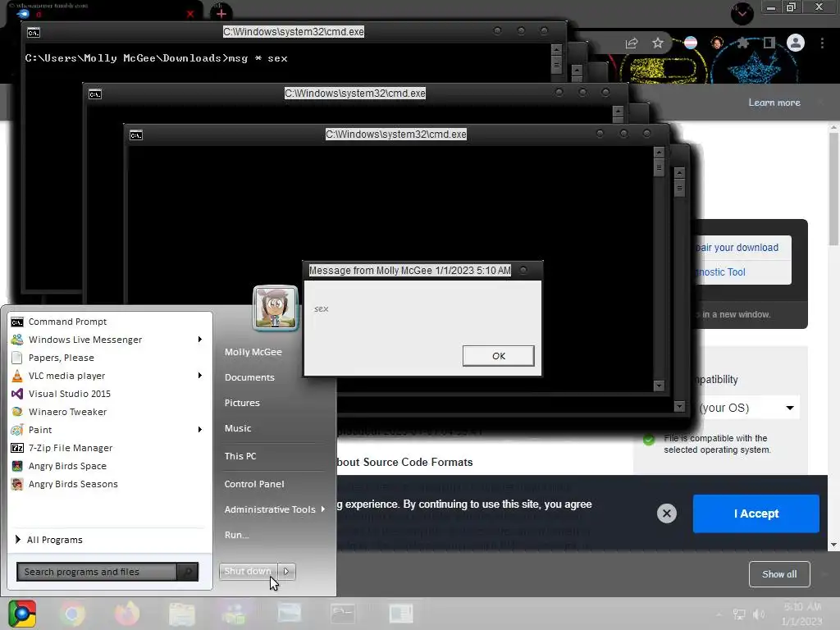The width and height of the screenshot is (840, 630).
Task: Click Learn more link in Chrome infobar
Action: pos(774,103)
